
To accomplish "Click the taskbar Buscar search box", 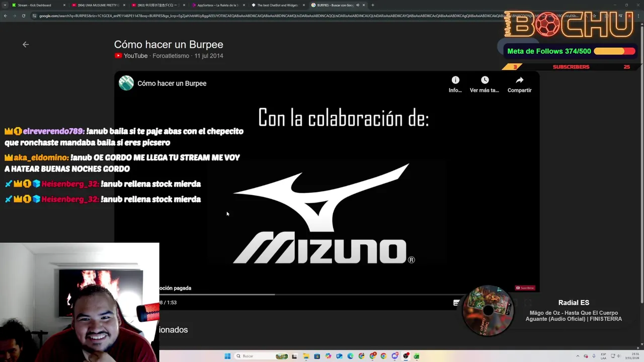I will (x=262, y=356).
